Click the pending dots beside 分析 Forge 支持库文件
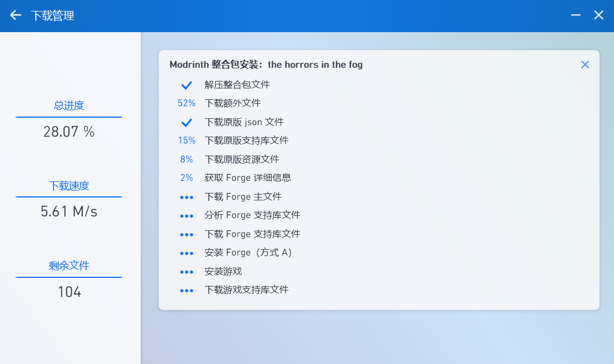This screenshot has width=614, height=364. tap(187, 216)
